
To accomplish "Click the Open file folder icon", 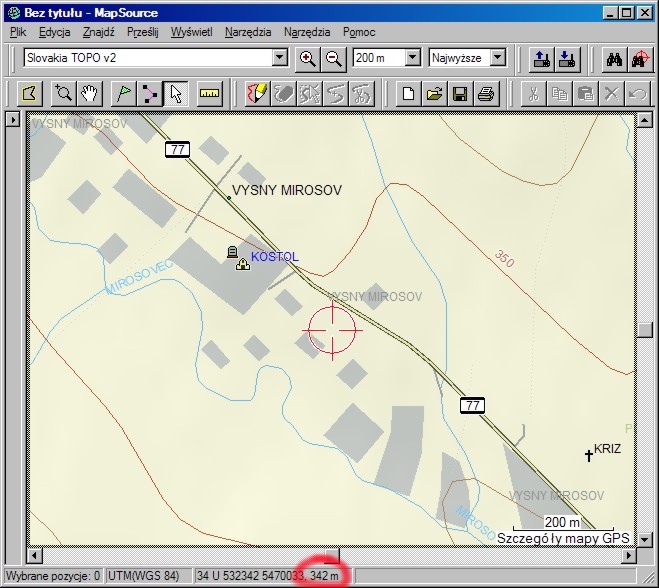I will 435,93.
